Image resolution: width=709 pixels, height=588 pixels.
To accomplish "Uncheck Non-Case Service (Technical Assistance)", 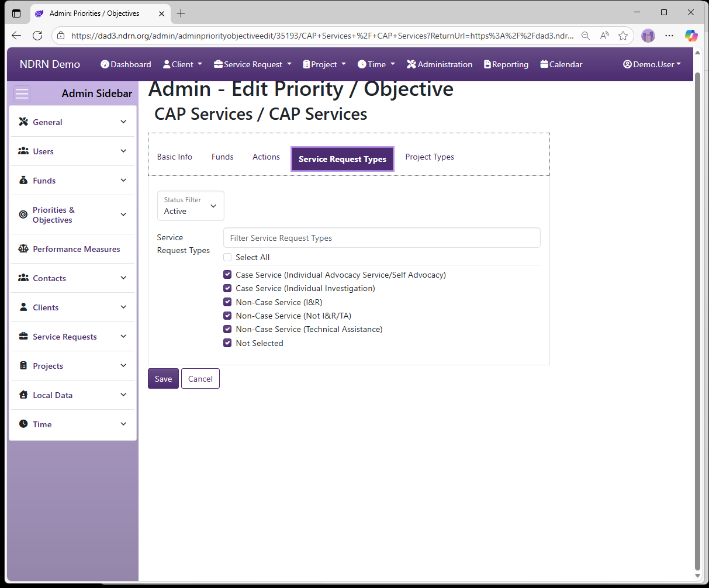I will point(227,329).
